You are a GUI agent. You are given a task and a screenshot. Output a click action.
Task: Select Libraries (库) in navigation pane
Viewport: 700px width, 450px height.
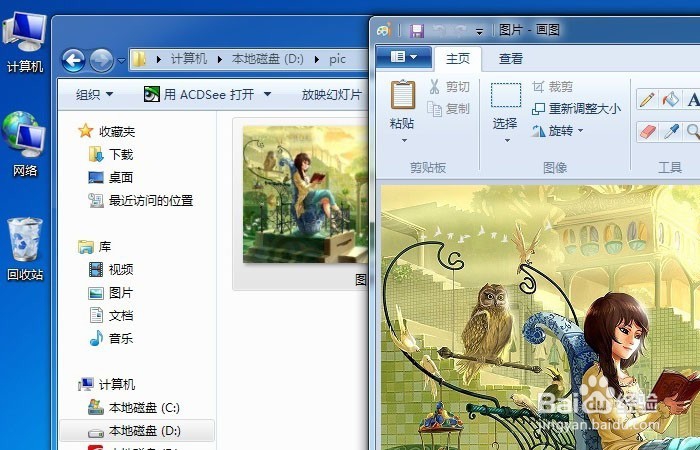(95, 246)
